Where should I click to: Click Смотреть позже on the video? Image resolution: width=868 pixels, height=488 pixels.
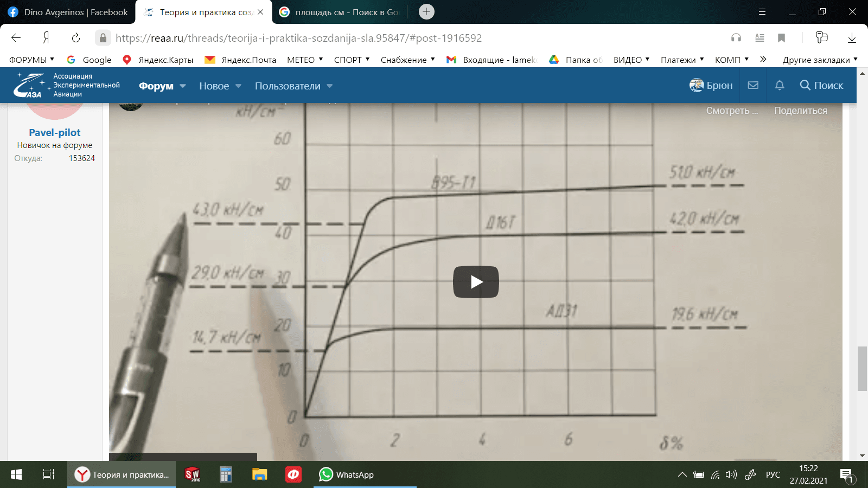(732, 111)
